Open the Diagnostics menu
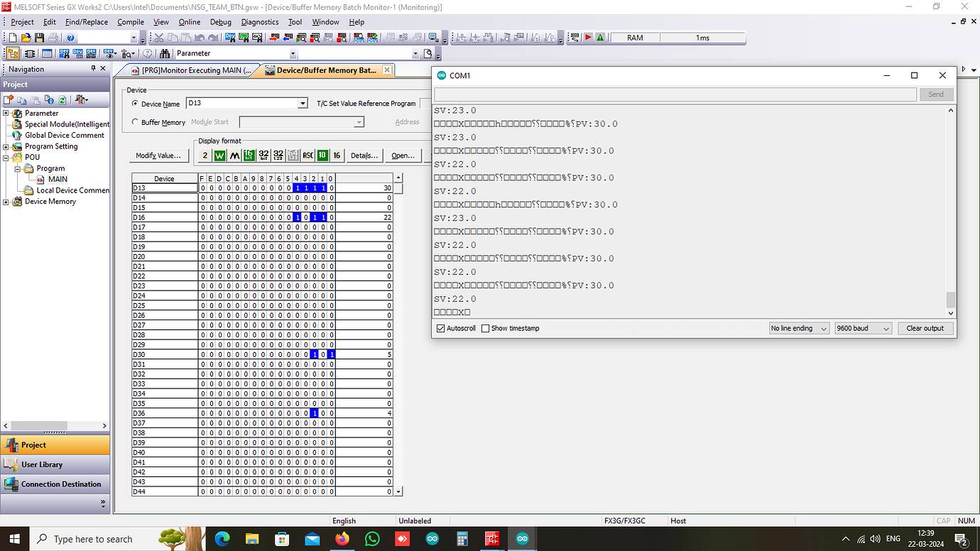Screen dimensions: 980x551 tap(260, 22)
